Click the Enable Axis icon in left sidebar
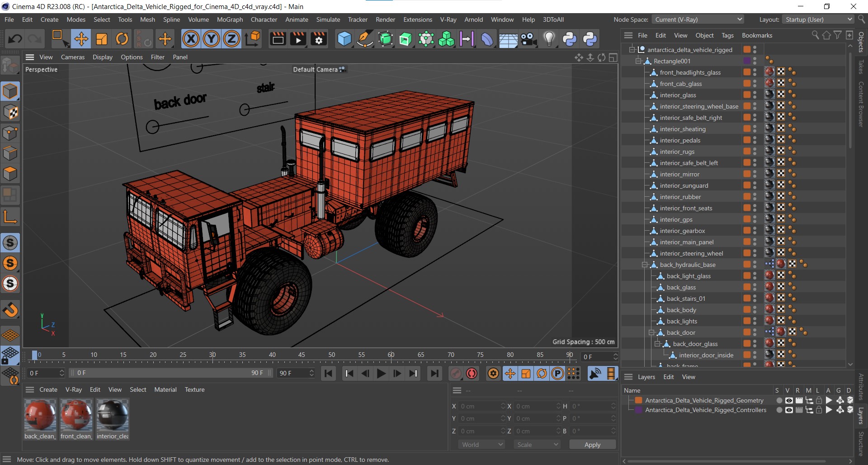This screenshot has width=868, height=465. (10, 216)
